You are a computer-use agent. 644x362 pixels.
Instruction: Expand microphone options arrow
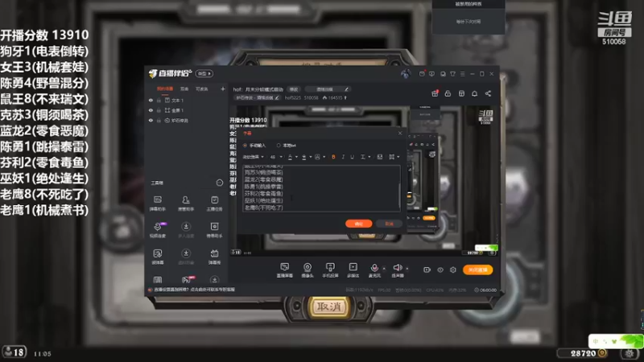coord(384,269)
